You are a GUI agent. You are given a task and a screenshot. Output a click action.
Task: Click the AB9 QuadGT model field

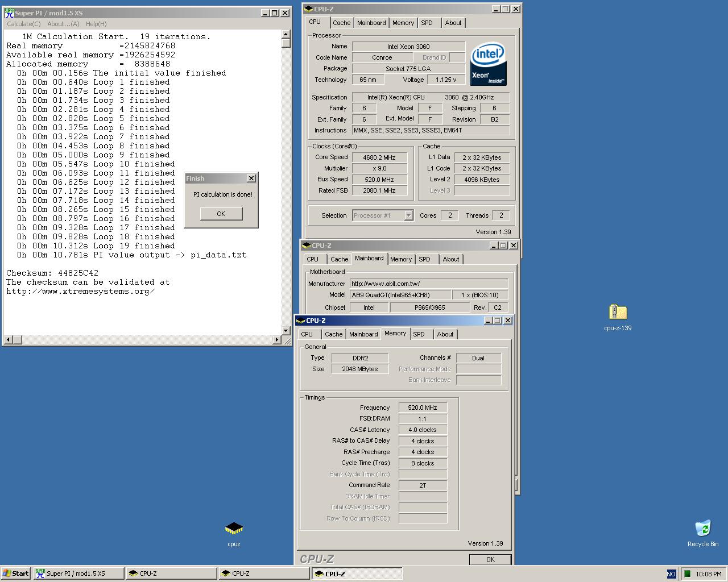point(400,295)
